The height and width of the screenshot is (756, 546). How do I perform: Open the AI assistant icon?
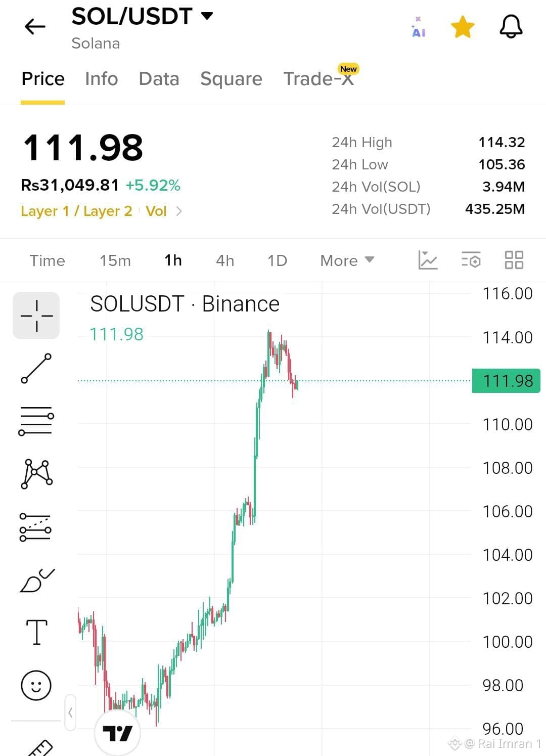(418, 27)
